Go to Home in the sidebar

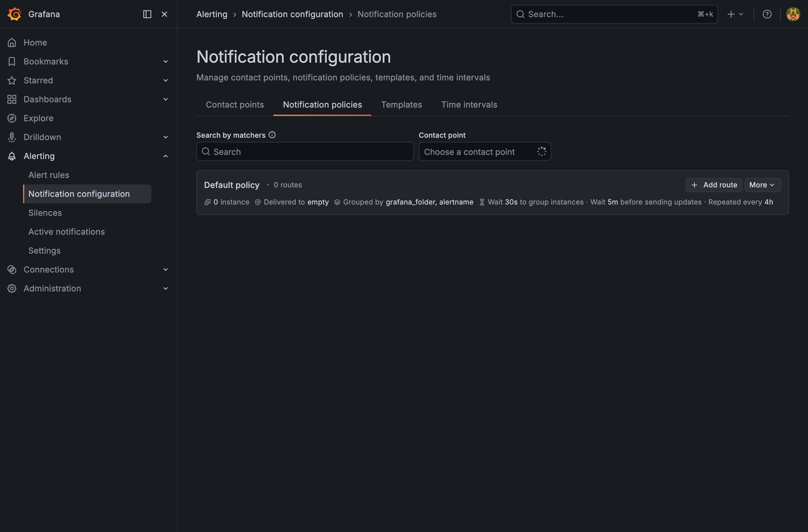coord(35,42)
